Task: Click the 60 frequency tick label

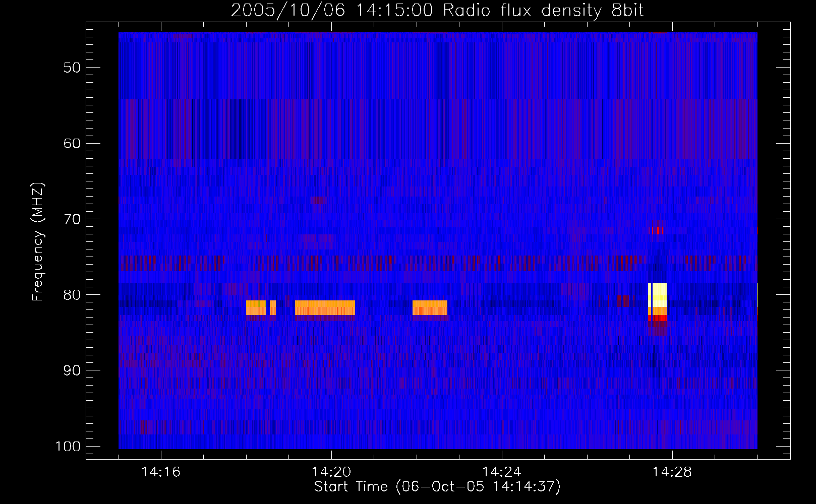Action: (72, 143)
